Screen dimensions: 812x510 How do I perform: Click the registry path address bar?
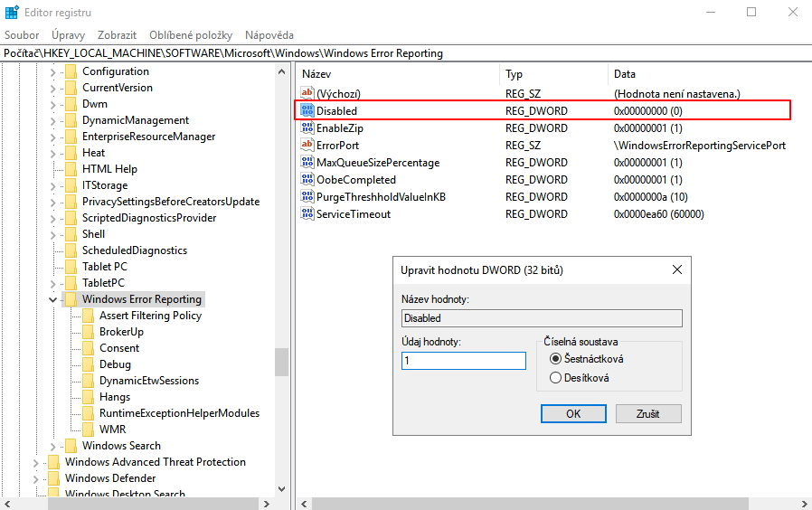point(406,53)
